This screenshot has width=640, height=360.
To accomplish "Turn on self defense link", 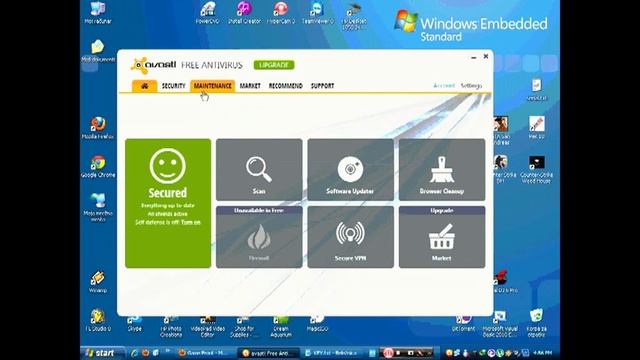I will (x=191, y=222).
